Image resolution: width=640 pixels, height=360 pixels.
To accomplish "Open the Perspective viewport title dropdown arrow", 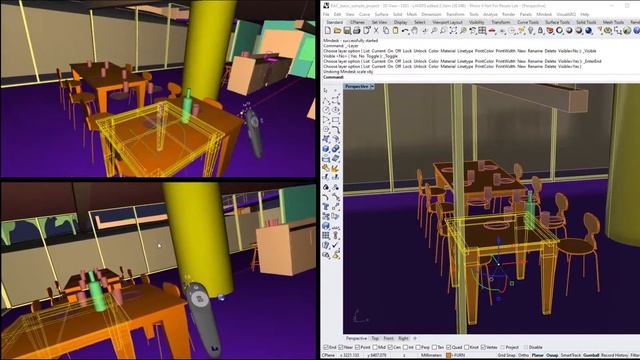I will click(373, 87).
